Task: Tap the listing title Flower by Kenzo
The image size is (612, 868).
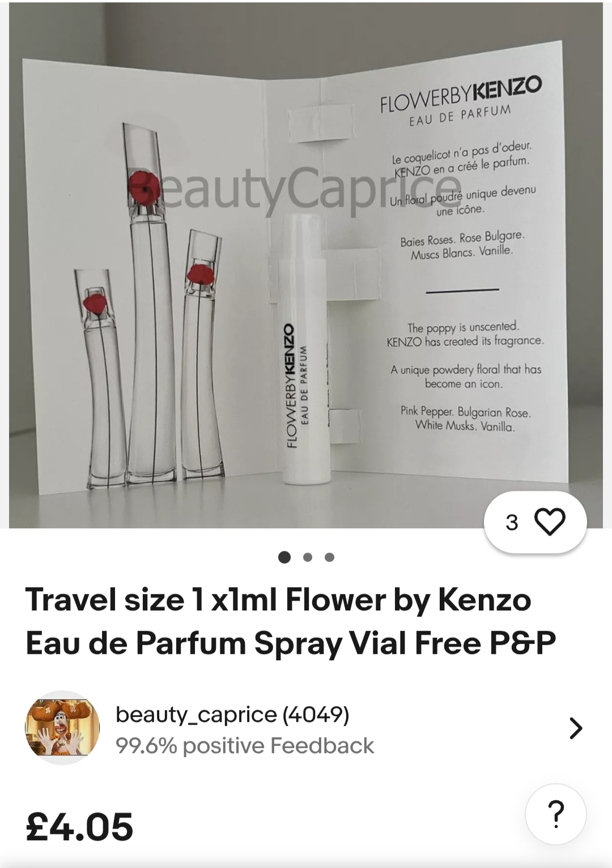Action: coord(291,621)
